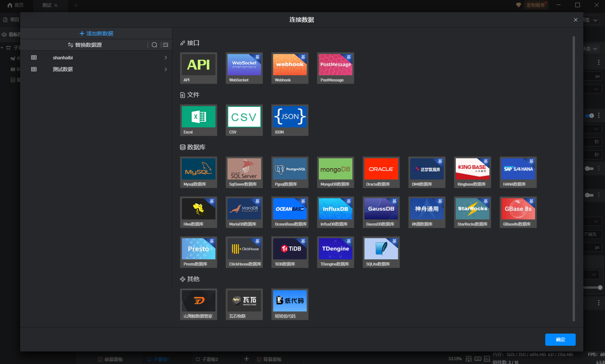Viewport: 605px width, 364px height.
Task: Pick the 斑斑低代码 source tile
Action: [290, 304]
